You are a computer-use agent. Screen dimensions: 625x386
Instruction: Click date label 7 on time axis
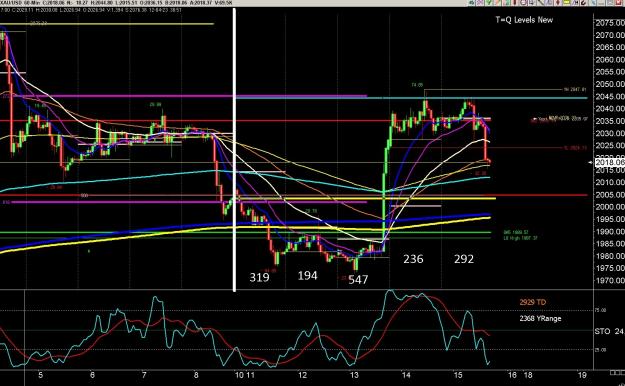pyautogui.click(x=144, y=375)
